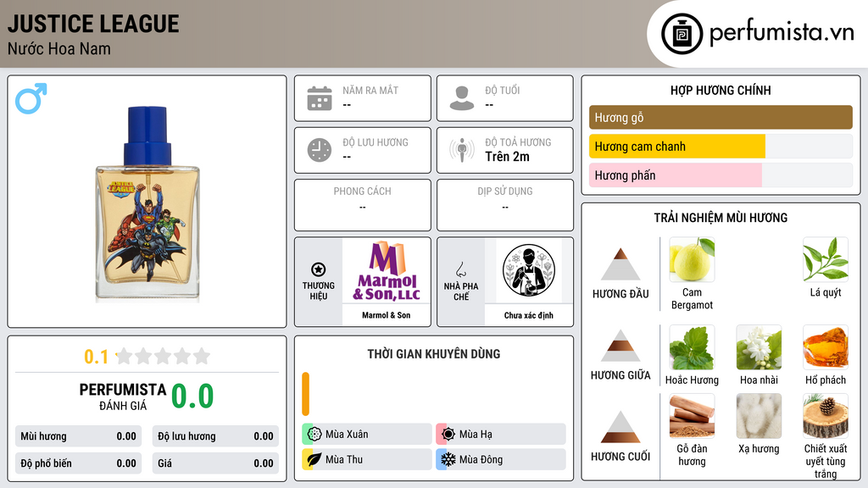This screenshot has width=868, height=488.
Task: Select the Cam Bergamot note image
Action: (692, 259)
